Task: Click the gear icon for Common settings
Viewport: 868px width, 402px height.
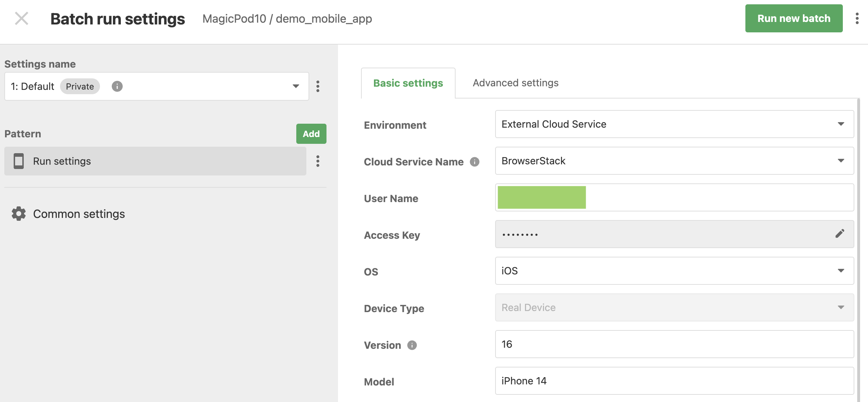Action: pos(19,214)
